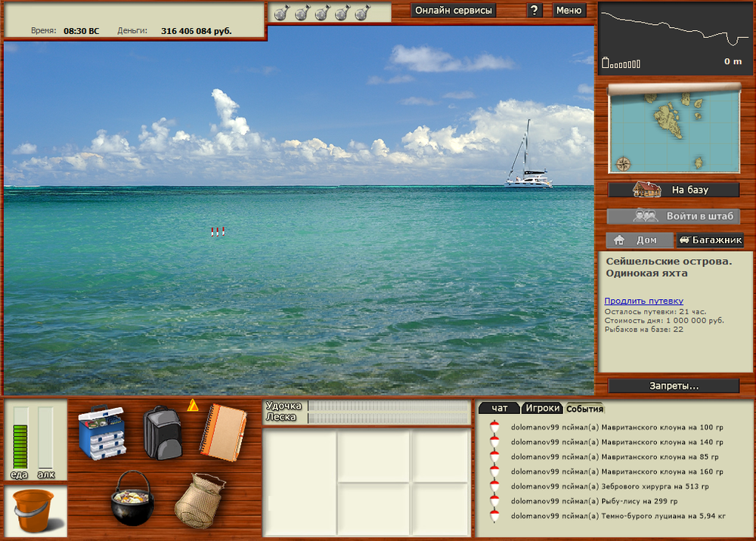Viewport: 756px width, 541px height.
Task: Open the fish keepnet sack
Action: (x=200, y=501)
